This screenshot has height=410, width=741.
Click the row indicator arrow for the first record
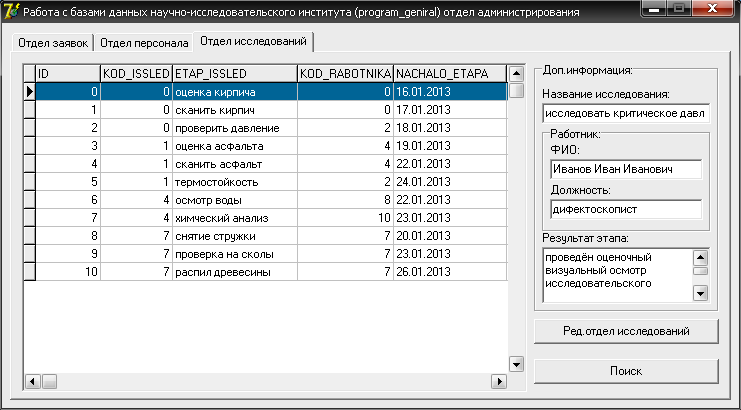(30, 92)
